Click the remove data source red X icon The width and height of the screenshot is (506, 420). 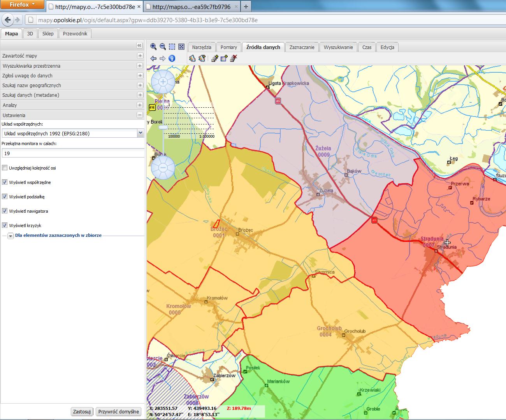click(x=234, y=58)
